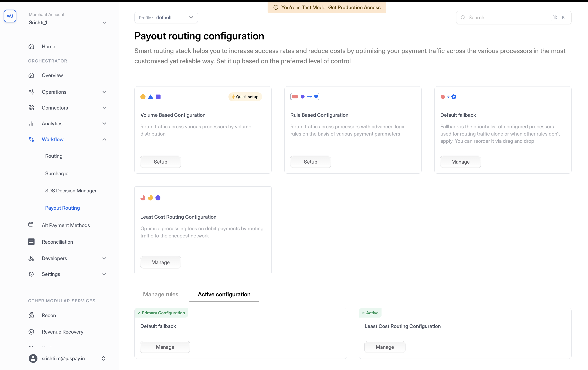The height and width of the screenshot is (370, 588).
Task: Open Alt Payment Methods sidebar item
Action: click(66, 225)
